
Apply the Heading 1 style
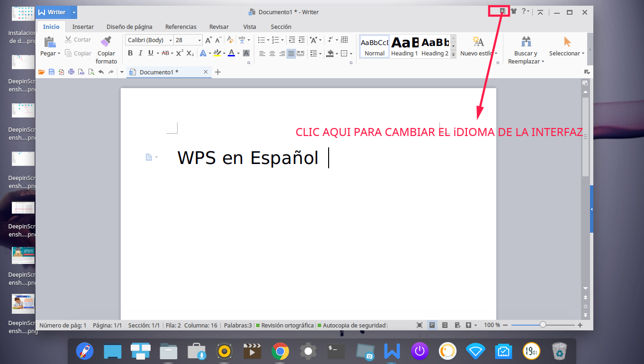pos(404,45)
